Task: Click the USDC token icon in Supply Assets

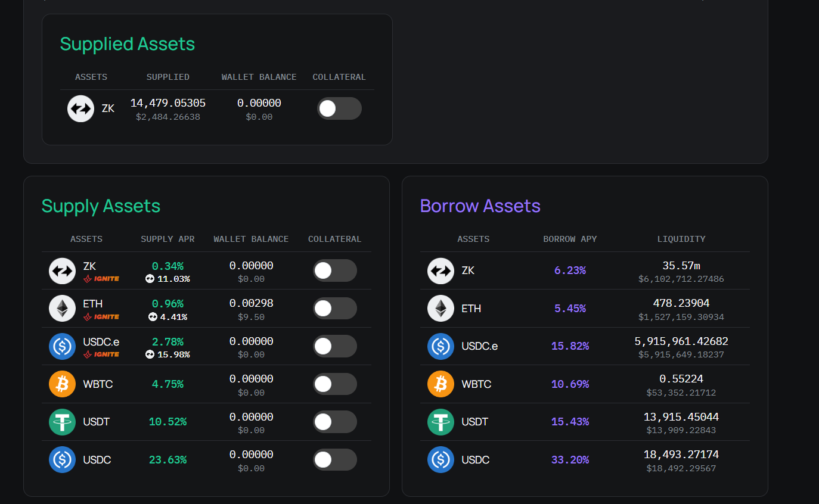Action: [x=62, y=460]
